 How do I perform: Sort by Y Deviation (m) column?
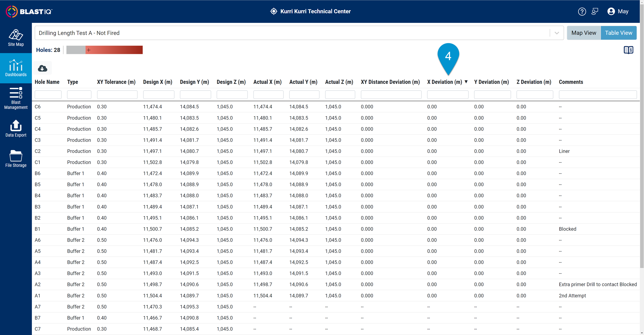(491, 82)
